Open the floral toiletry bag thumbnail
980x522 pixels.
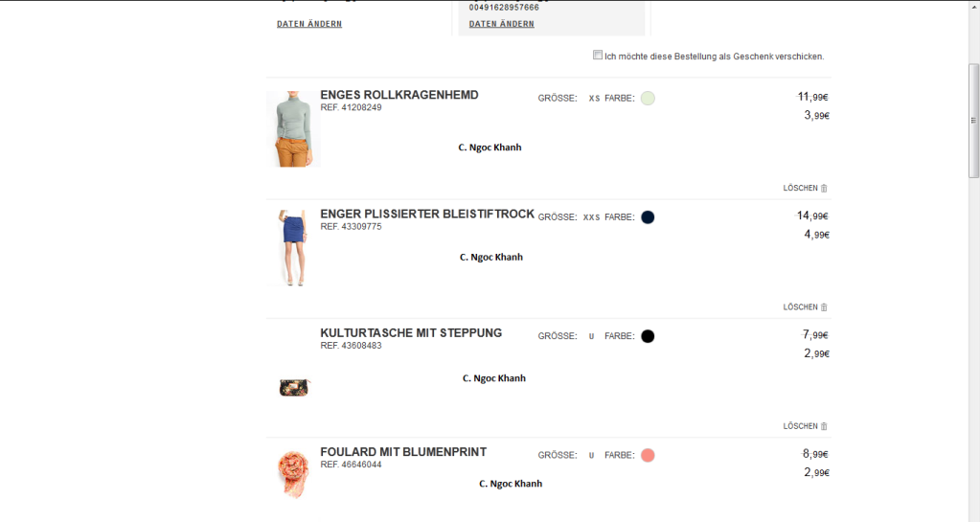pyautogui.click(x=294, y=388)
